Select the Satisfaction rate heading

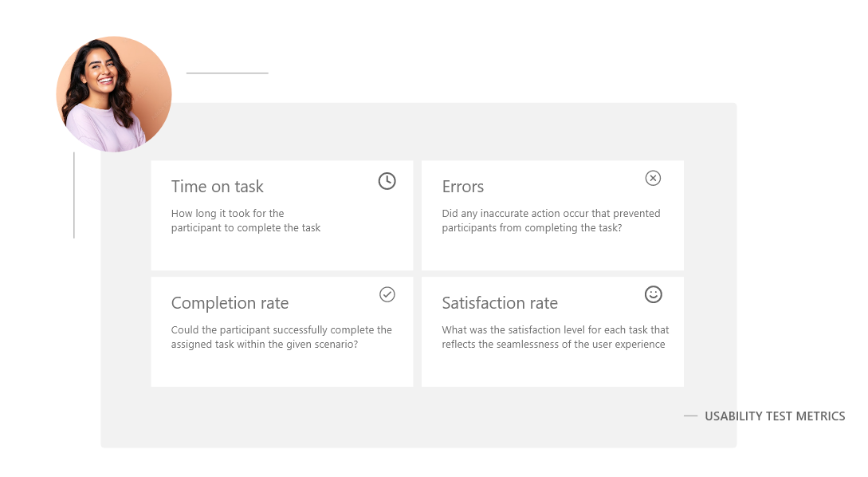click(x=500, y=303)
